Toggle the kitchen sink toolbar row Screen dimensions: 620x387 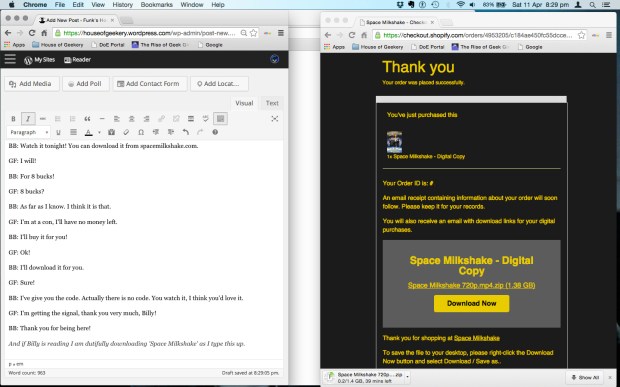pyautogui.click(x=221, y=119)
